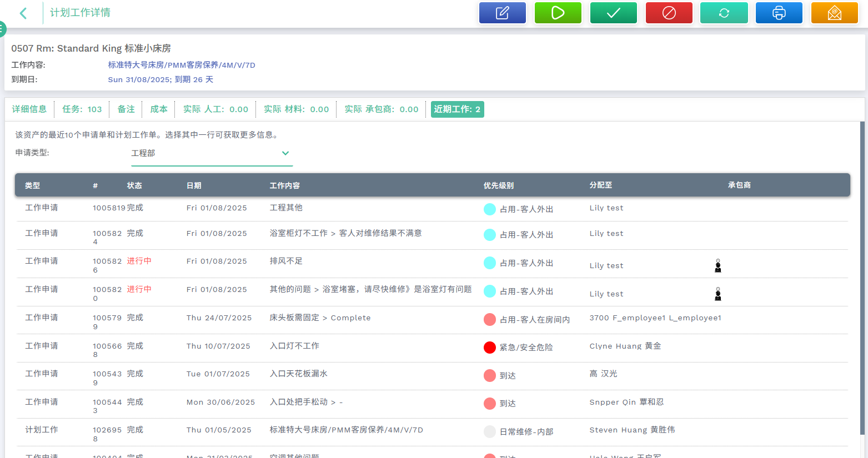This screenshot has width=868, height=458.
Task: Open the 备注 tab
Action: tap(126, 109)
